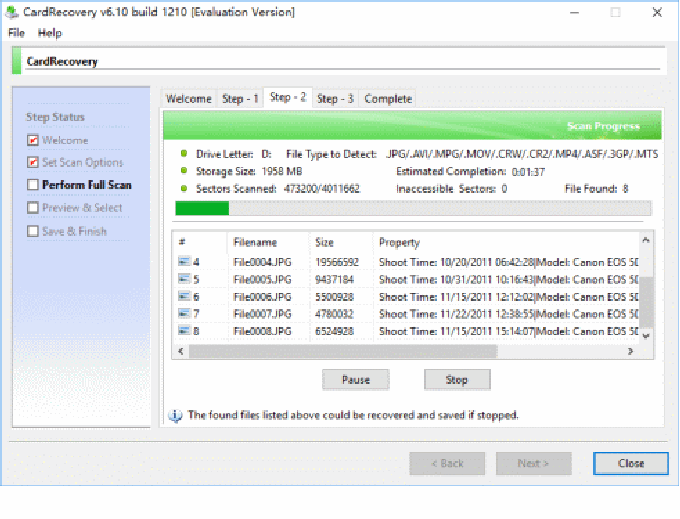Click the File Found count value

625,189
